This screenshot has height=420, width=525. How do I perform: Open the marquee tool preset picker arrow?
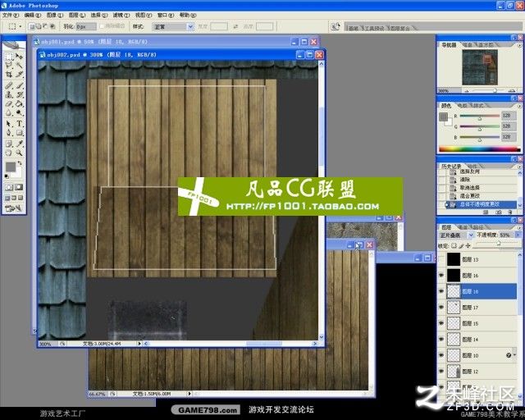pyautogui.click(x=21, y=26)
